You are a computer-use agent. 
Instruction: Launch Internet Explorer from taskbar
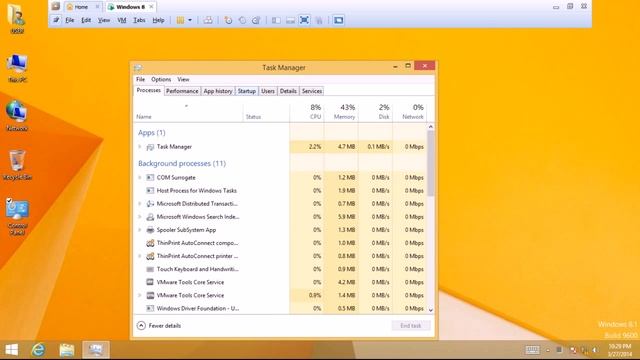[x=38, y=350]
